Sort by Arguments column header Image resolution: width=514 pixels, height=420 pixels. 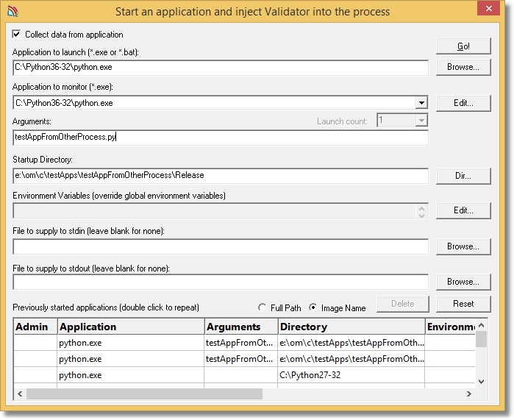(x=241, y=327)
